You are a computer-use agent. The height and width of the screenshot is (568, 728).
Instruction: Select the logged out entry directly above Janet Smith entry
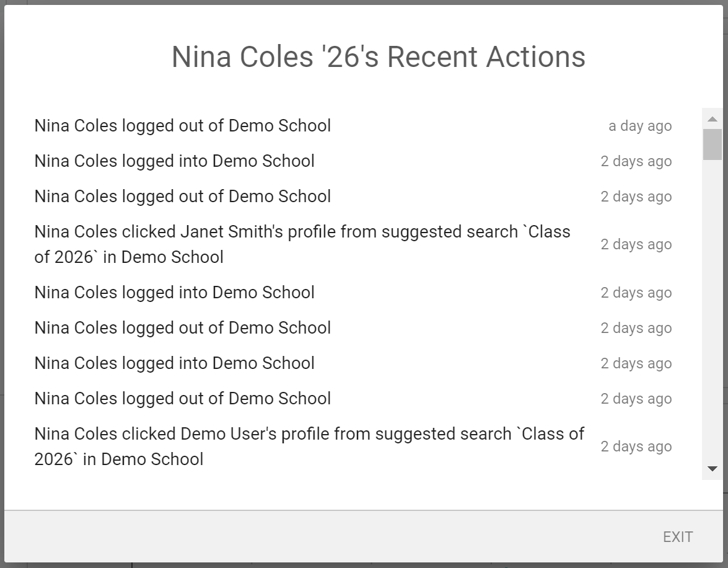(182, 197)
